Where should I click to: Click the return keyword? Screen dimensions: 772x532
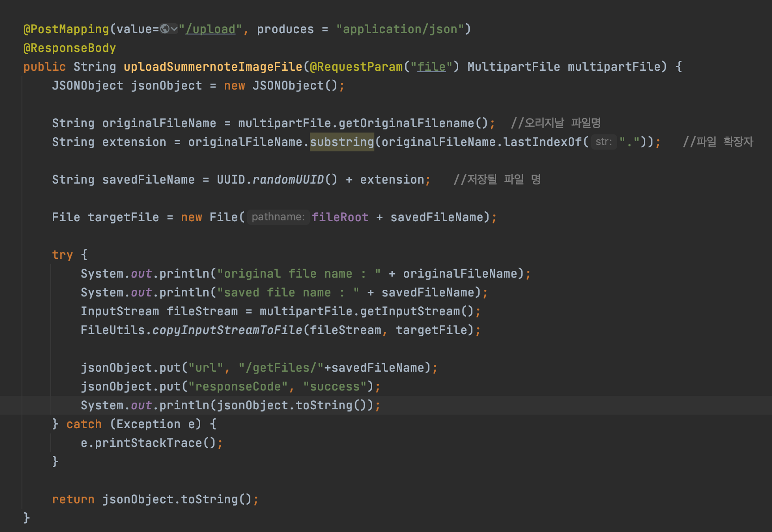[x=73, y=499]
